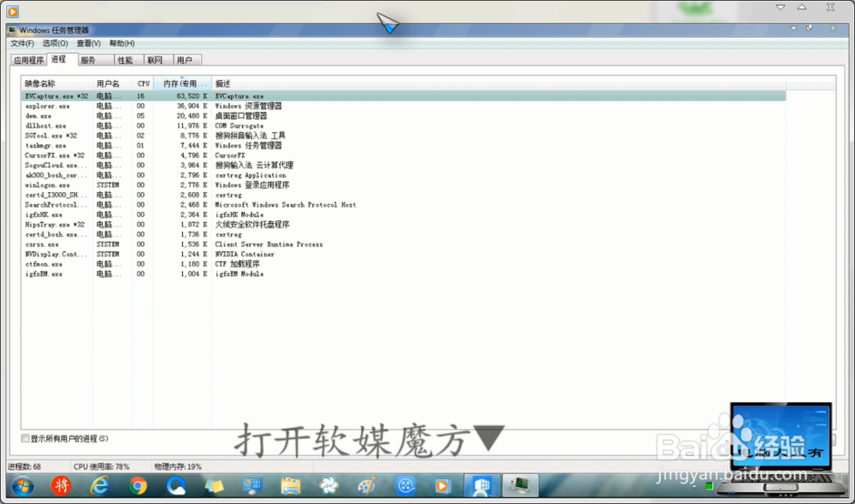The height and width of the screenshot is (504, 855).
Task: Open the sticky notes taskbar icon
Action: tap(214, 485)
